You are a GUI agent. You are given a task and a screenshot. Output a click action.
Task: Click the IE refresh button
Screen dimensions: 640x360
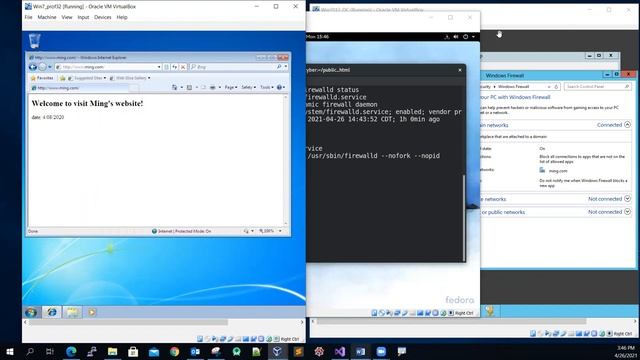coord(175,67)
